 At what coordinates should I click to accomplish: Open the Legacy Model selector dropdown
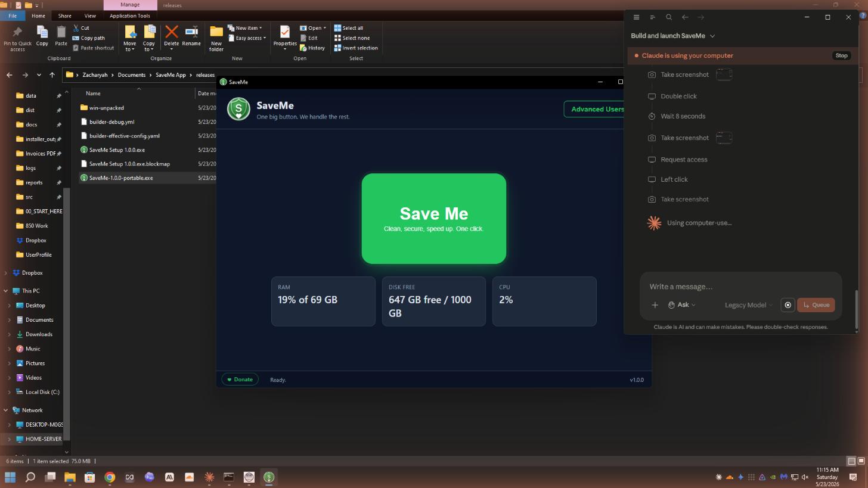[748, 305]
